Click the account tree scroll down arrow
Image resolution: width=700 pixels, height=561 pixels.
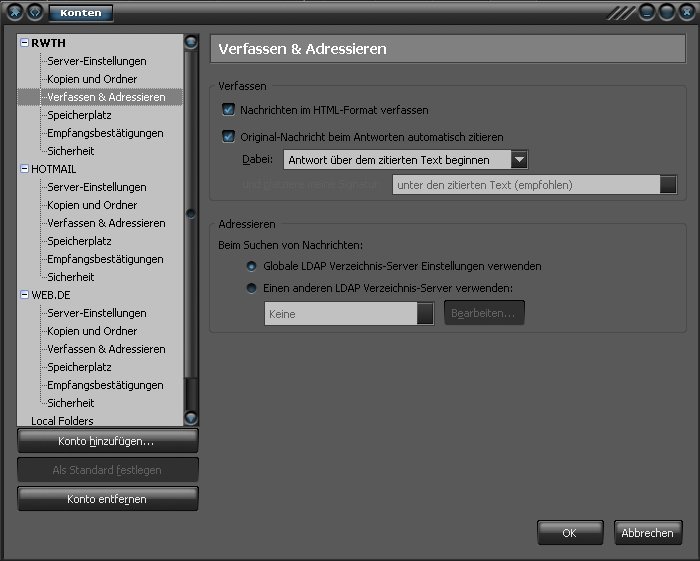(191, 418)
